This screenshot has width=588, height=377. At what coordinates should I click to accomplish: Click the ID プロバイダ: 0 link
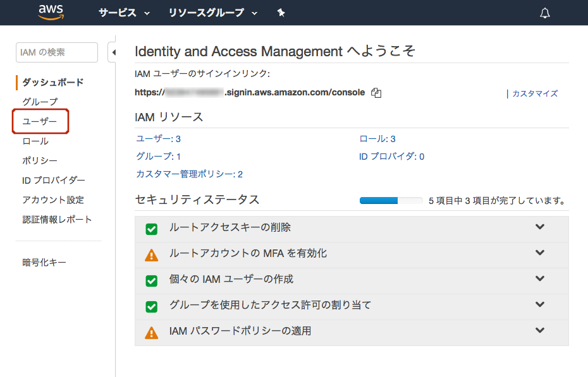392,157
